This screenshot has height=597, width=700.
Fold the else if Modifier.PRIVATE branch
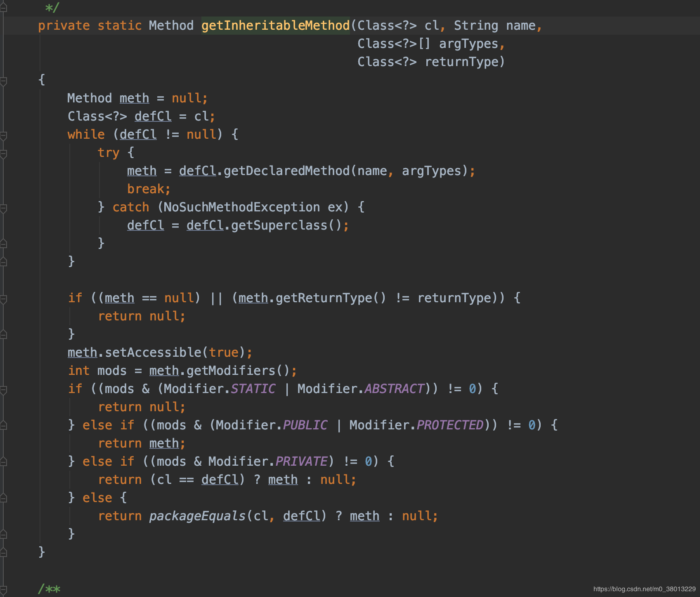[x=3, y=462]
